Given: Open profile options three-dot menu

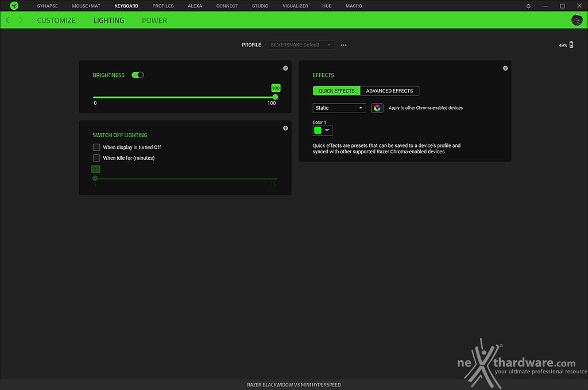Looking at the screenshot, I should click(x=343, y=45).
